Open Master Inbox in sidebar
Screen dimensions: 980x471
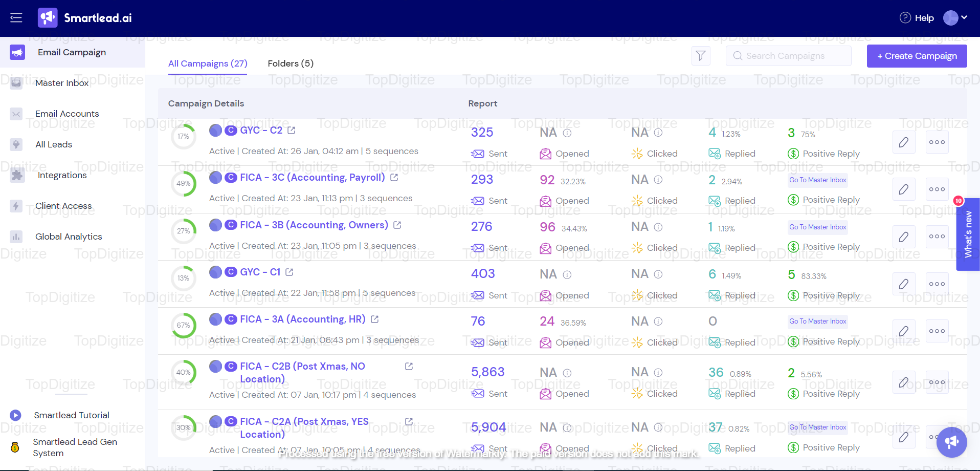click(62, 83)
